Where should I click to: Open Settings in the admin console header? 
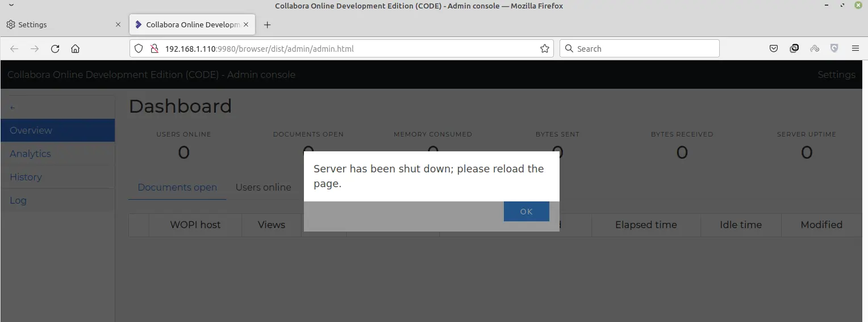(836, 75)
